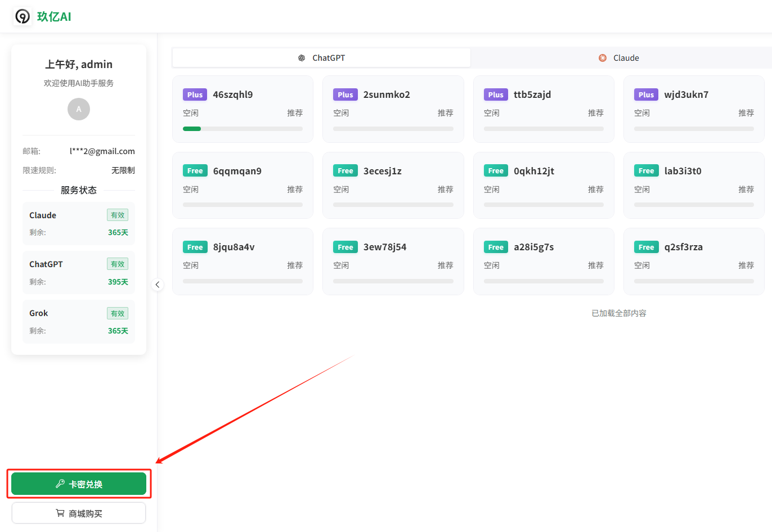Click the 玖亿AI brand name text
This screenshot has height=532, width=772.
[x=55, y=17]
